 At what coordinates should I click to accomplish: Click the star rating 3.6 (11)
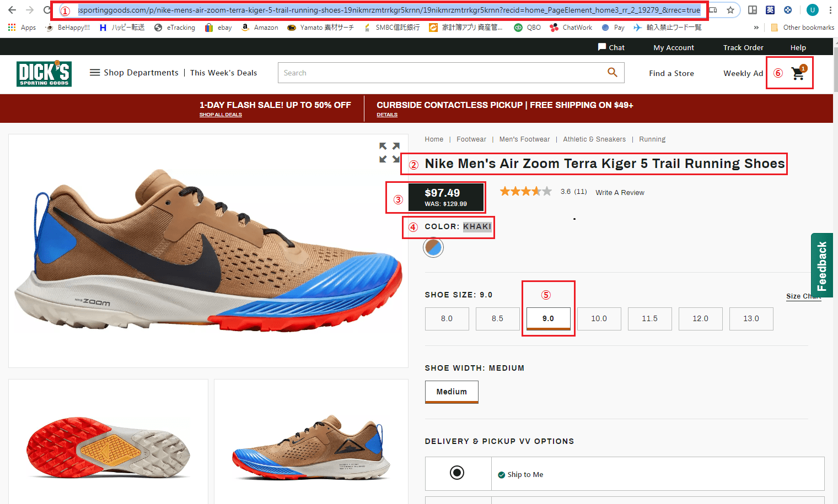[x=543, y=192]
